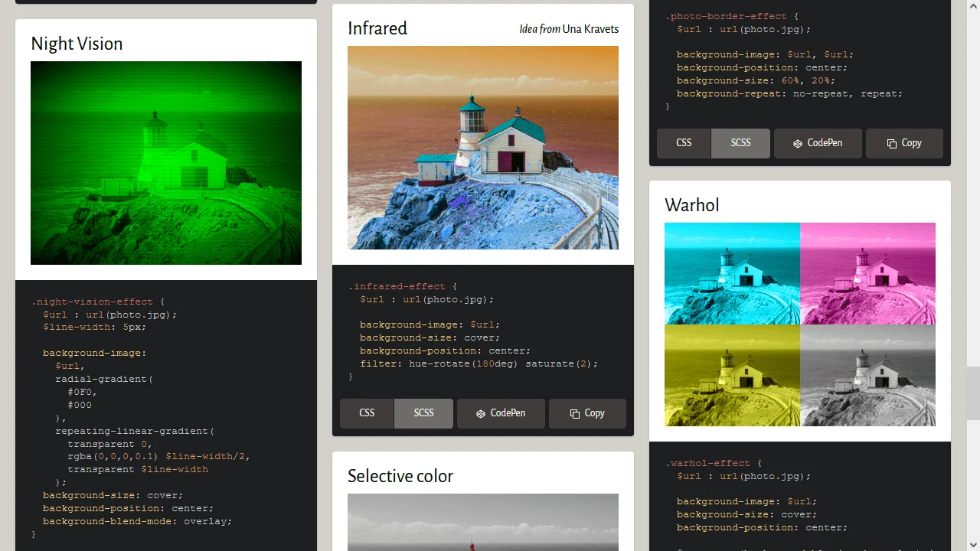
Task: Open the Una Kravets link
Action: point(590,29)
